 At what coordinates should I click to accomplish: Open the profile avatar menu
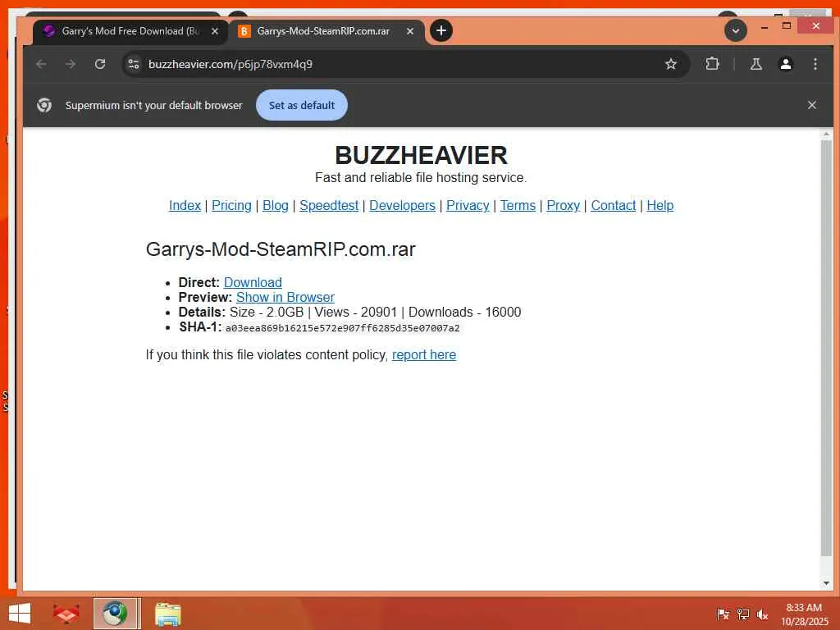point(785,64)
